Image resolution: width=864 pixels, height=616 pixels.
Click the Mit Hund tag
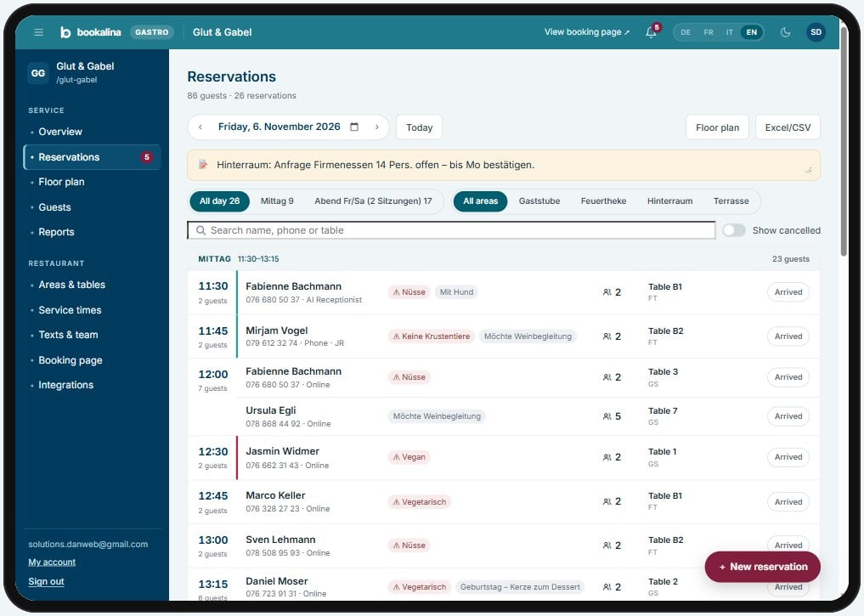(x=456, y=292)
